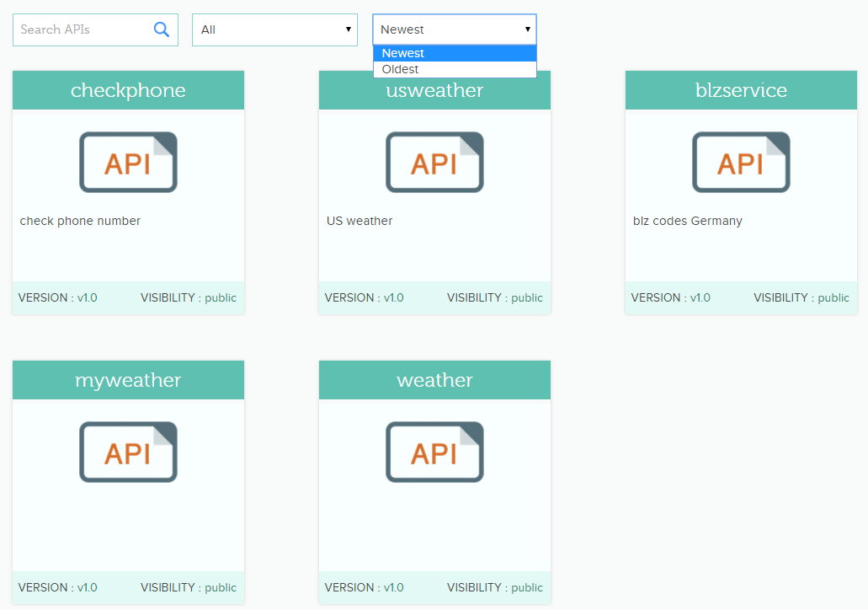Viewport: 868px width, 610px height.
Task: Click version v1.0 on myweather card
Action: coord(57,588)
